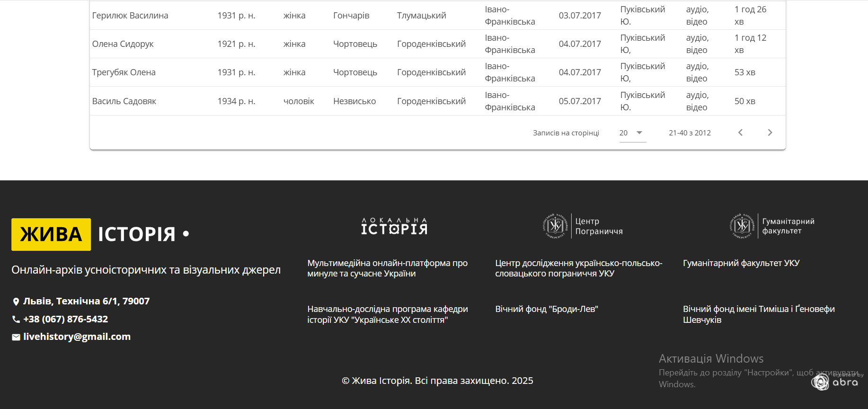
Task: Click the Гуманітарний факультет logo
Action: pos(771,226)
